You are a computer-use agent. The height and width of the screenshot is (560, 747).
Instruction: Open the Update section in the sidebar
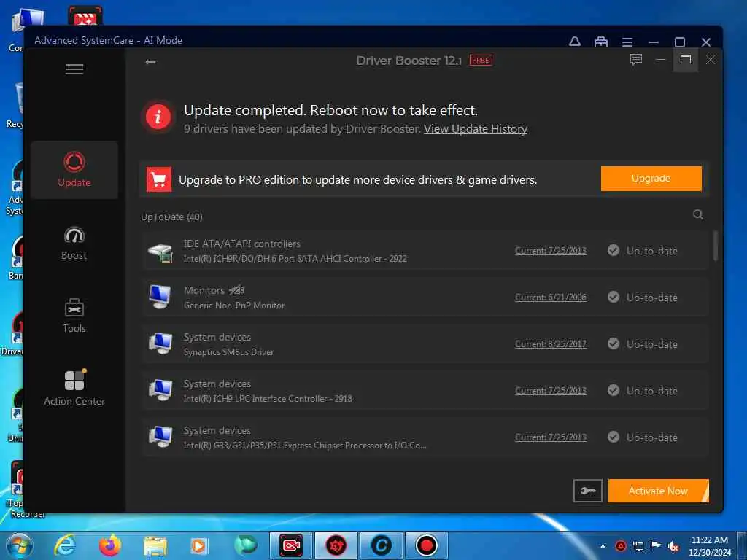(74, 169)
